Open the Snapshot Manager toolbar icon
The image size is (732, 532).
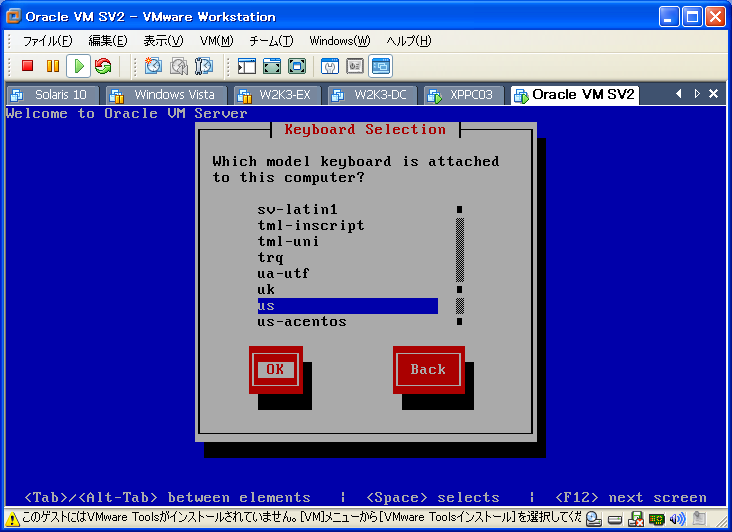pyautogui.click(x=204, y=66)
